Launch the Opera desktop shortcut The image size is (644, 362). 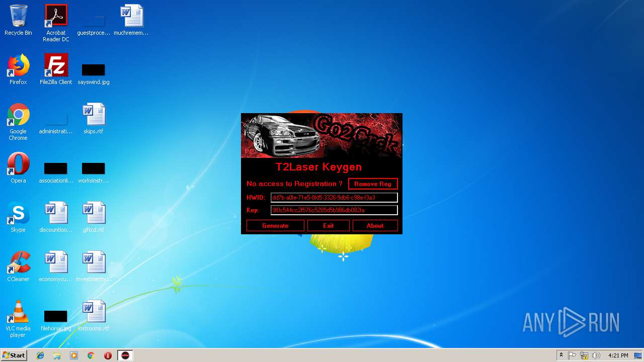click(18, 168)
